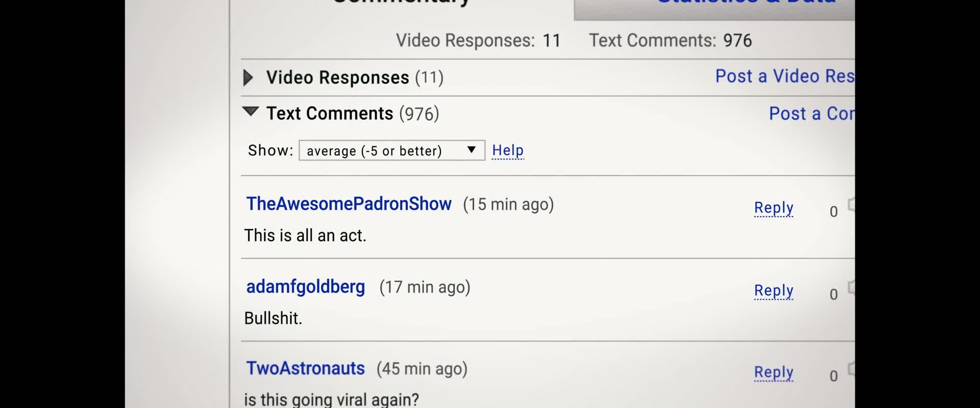Click the dropdown arrow on Show filter
The image size is (980, 408).
pyautogui.click(x=472, y=150)
